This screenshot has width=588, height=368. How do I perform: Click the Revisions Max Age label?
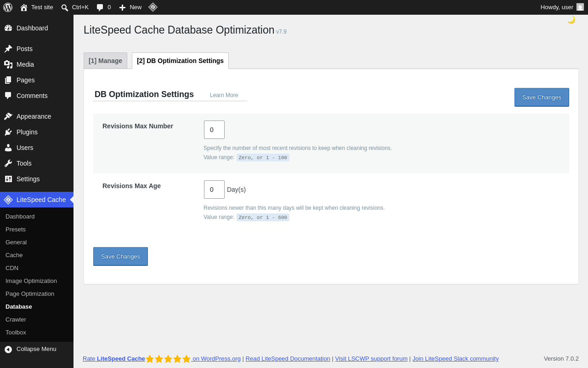tap(131, 186)
